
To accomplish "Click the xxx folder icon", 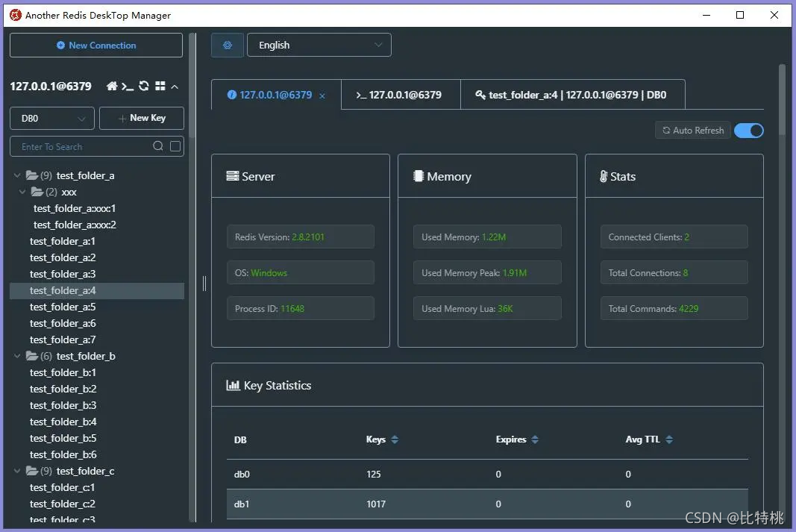I will point(37,192).
